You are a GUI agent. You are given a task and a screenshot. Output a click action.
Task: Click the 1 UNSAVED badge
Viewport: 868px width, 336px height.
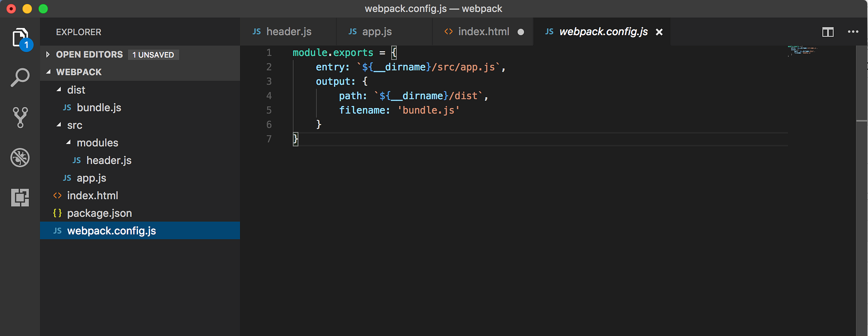pyautogui.click(x=153, y=55)
